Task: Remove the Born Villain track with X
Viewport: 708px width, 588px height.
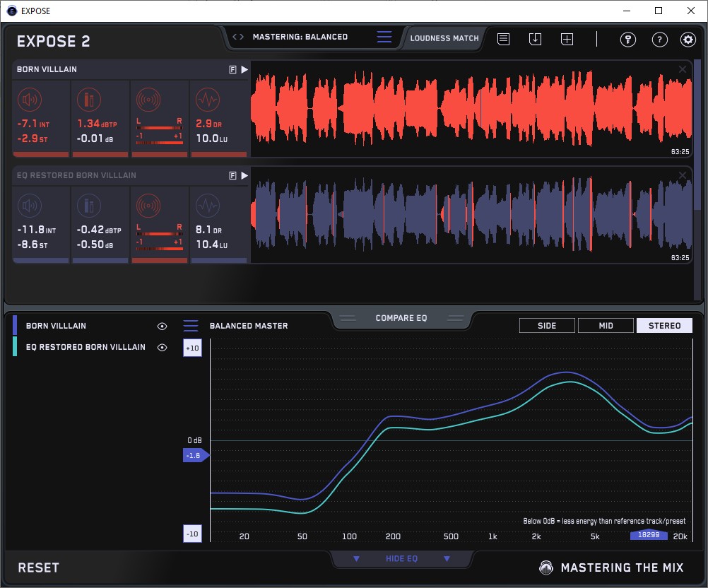Action: point(682,69)
